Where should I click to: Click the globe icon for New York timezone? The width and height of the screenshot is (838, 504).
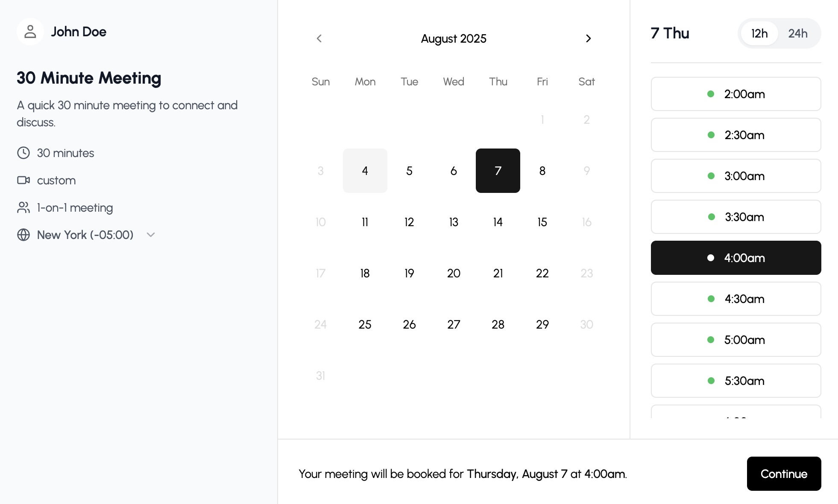click(x=23, y=235)
